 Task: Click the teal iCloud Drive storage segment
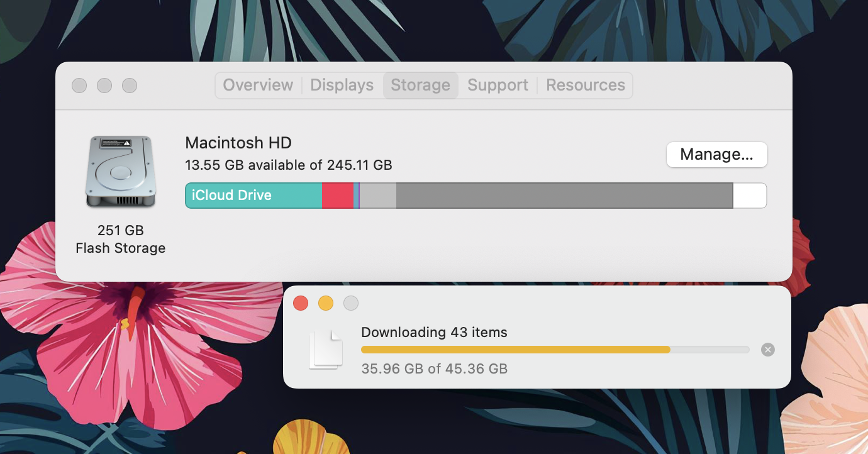pyautogui.click(x=253, y=196)
